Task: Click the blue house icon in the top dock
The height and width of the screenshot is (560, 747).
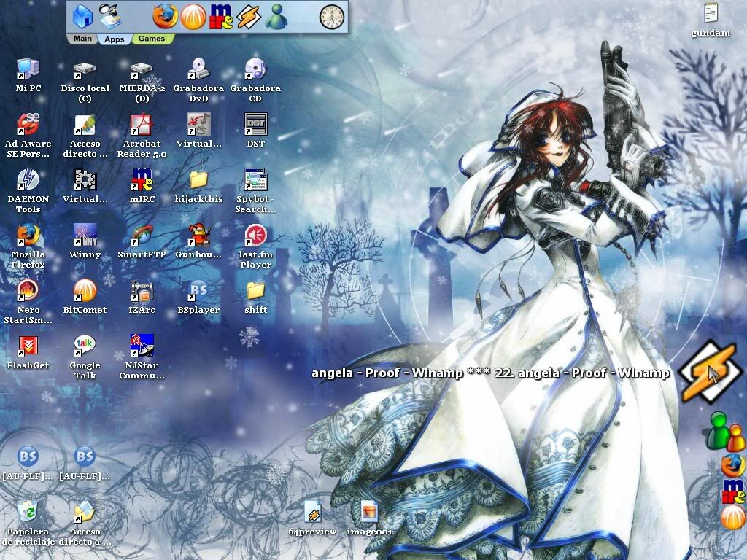Action: [x=82, y=16]
